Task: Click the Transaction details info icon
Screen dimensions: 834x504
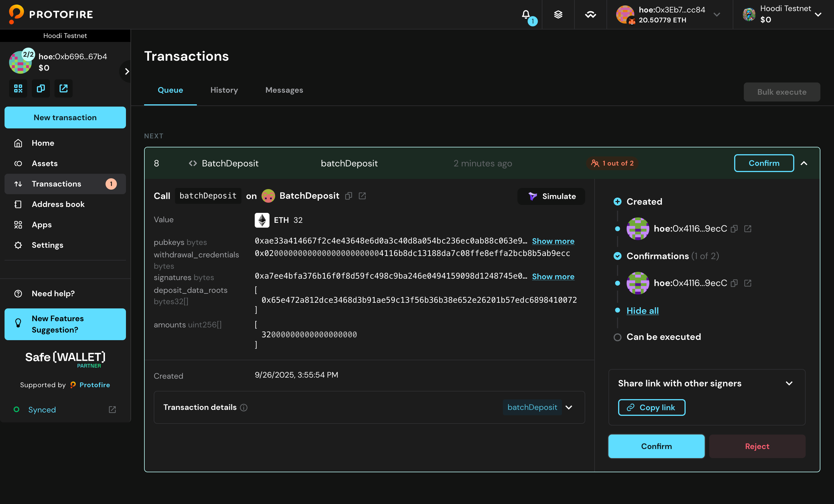Action: pyautogui.click(x=244, y=408)
